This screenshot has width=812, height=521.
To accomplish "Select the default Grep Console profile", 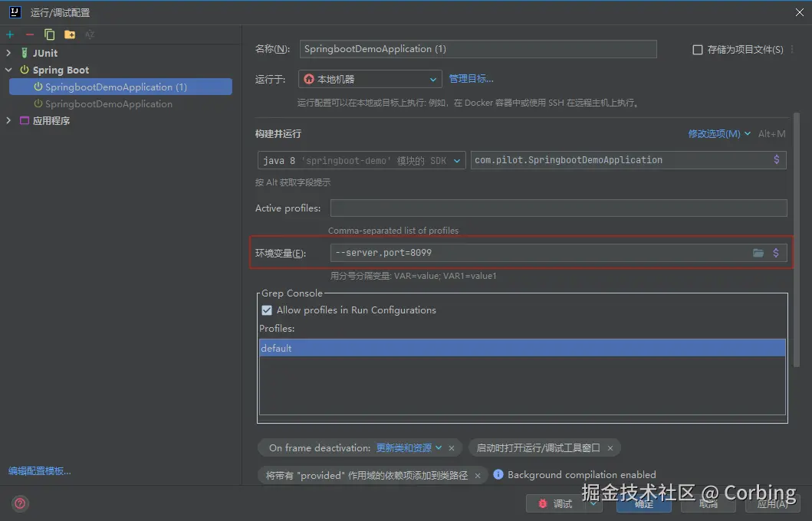I will (522, 348).
